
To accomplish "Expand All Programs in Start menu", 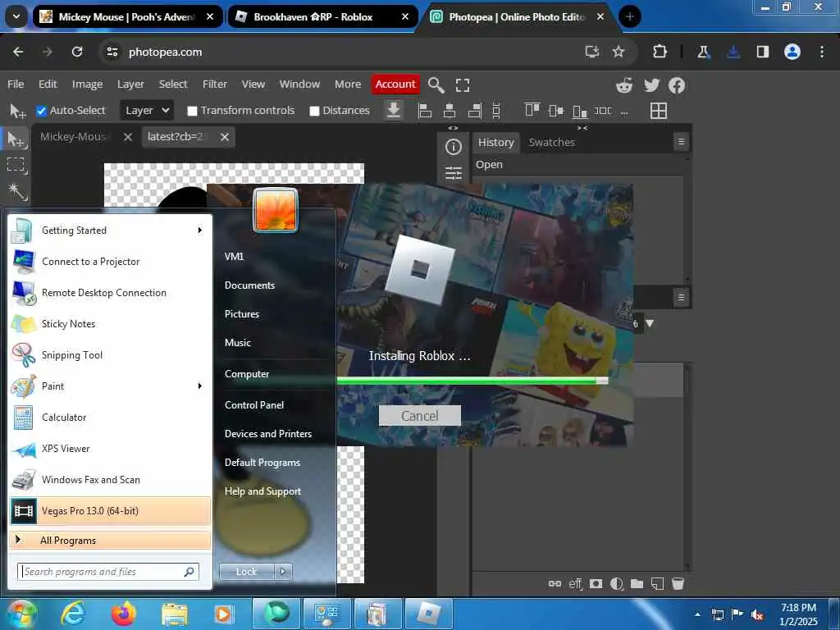I will (111, 540).
